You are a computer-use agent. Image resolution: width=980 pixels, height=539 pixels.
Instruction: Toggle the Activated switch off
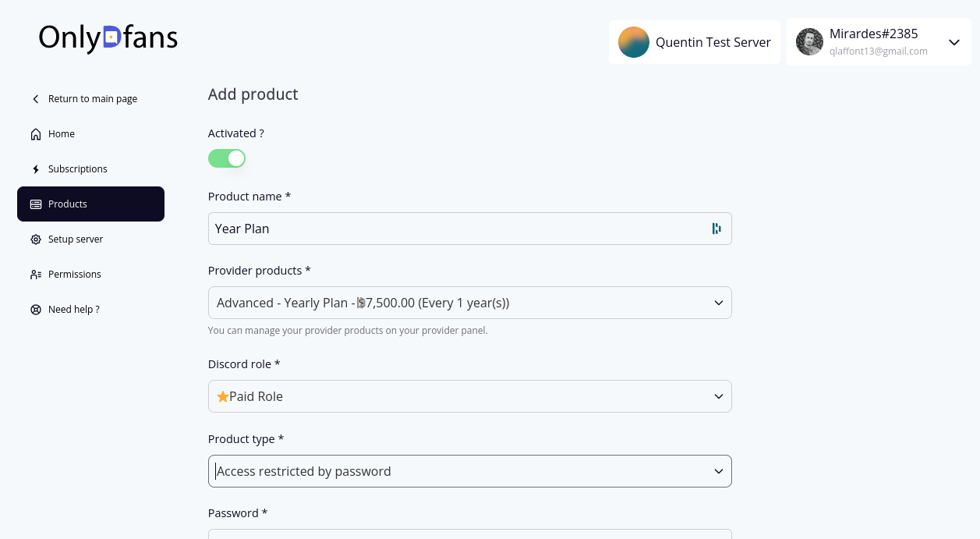(227, 158)
